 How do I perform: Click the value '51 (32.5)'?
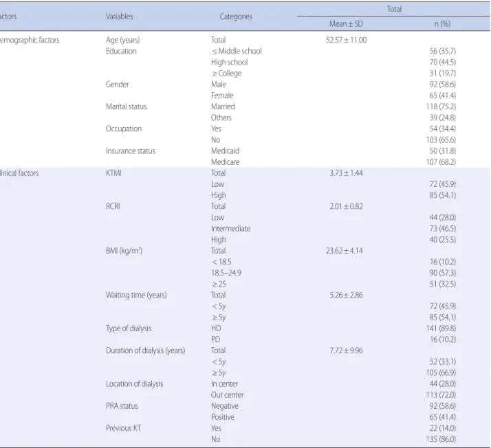click(442, 284)
